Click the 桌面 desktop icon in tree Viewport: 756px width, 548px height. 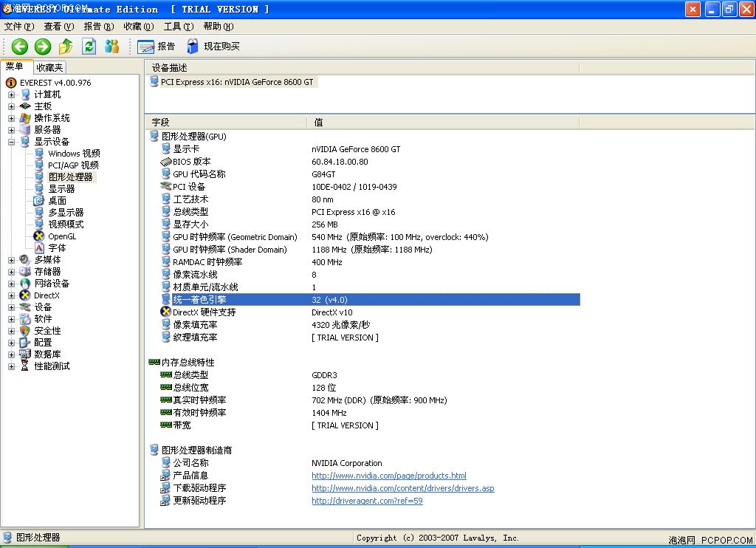click(39, 201)
